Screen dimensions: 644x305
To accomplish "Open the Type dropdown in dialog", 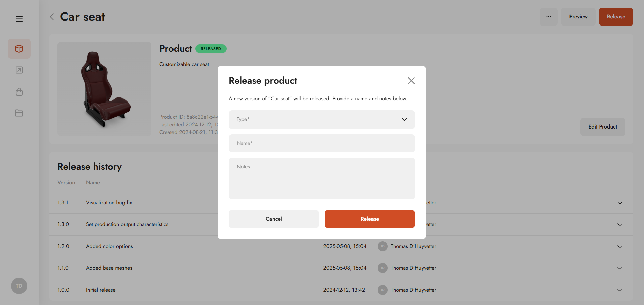I will pyautogui.click(x=321, y=119).
